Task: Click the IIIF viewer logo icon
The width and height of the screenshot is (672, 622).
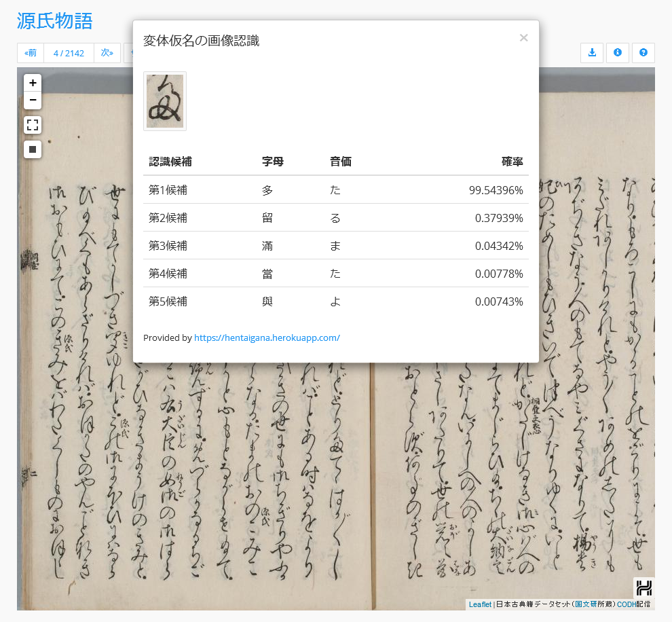Action: click(x=643, y=587)
